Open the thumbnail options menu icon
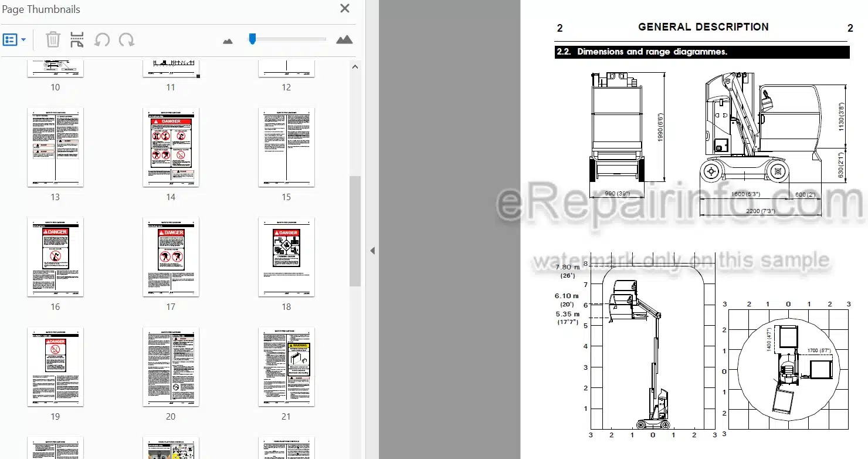This screenshot has height=459, width=868. [15, 40]
